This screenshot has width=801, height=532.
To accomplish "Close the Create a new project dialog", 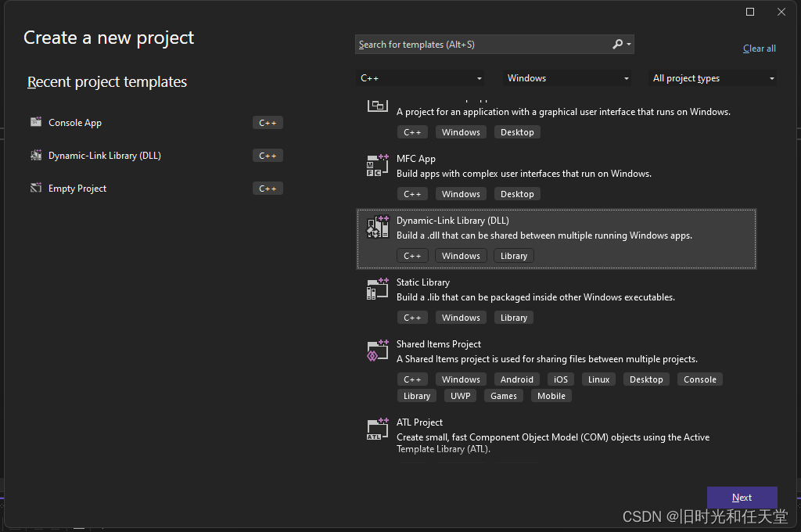I will (x=781, y=12).
